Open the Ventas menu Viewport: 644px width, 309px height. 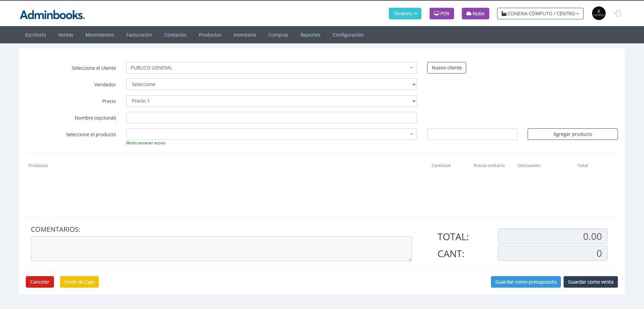click(x=65, y=35)
